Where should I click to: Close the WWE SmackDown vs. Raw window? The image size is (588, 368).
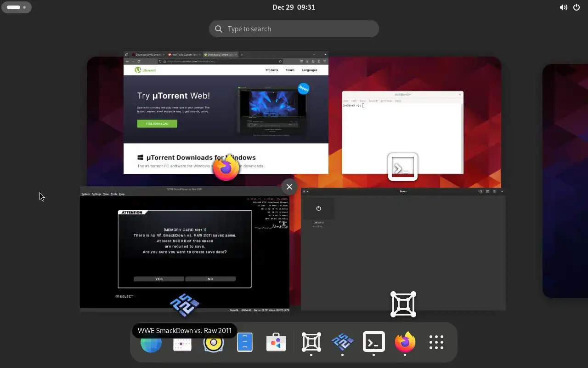coord(289,186)
